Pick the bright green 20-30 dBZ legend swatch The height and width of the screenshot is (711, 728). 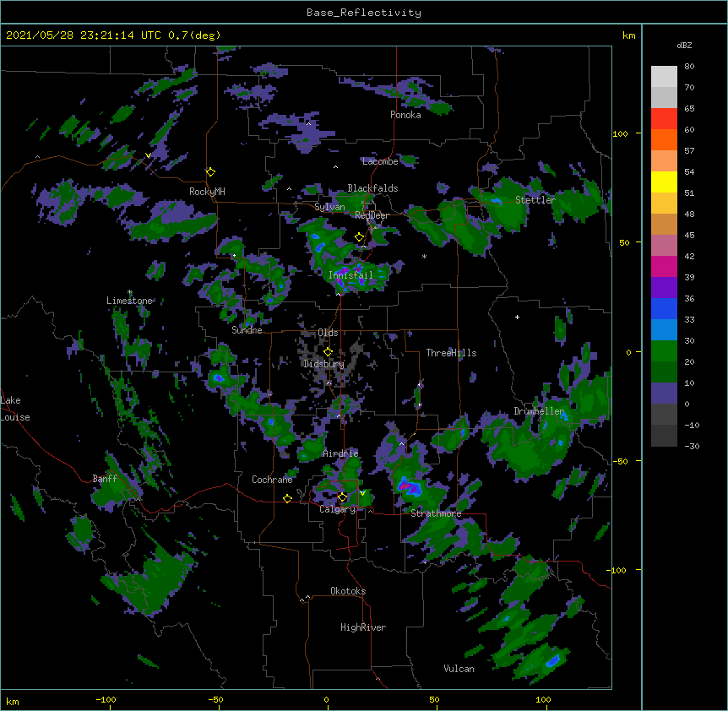click(x=664, y=351)
